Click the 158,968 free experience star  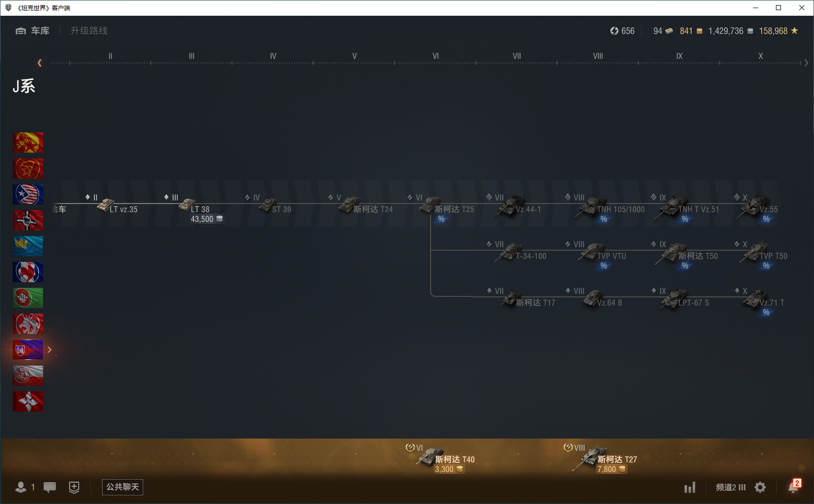pos(795,31)
